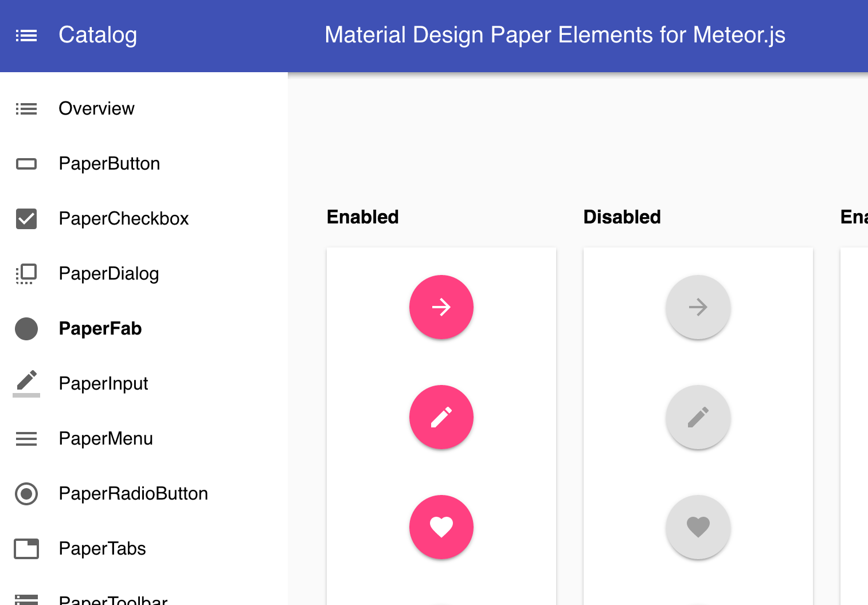This screenshot has height=605, width=868.
Task: Click the PaperInput pencil icon
Action: [26, 383]
